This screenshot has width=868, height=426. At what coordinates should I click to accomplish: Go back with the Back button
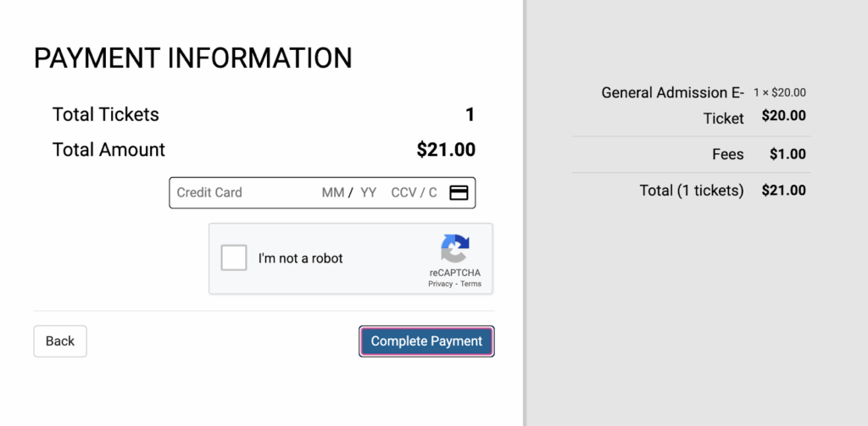(60, 341)
